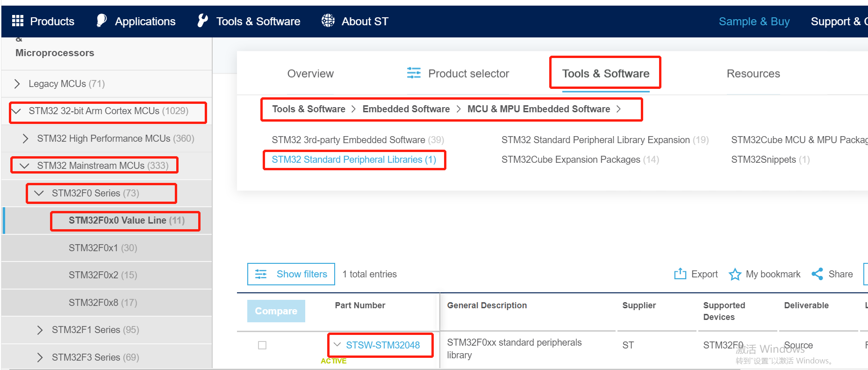Open the Resources tab
868x370 pixels.
coord(753,73)
